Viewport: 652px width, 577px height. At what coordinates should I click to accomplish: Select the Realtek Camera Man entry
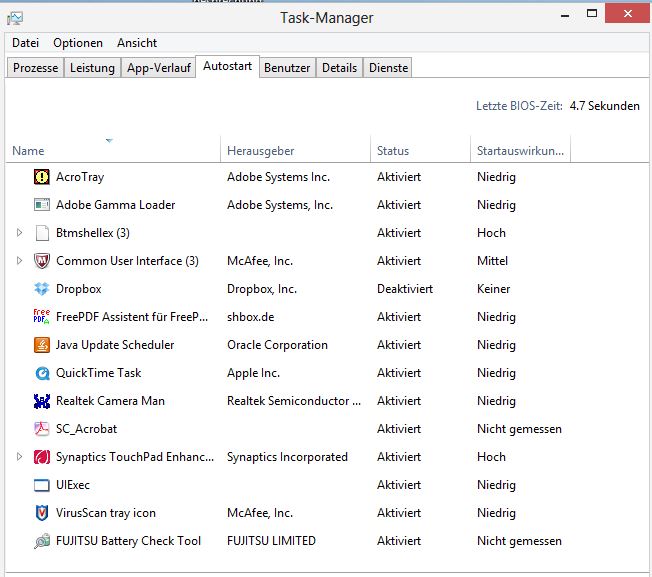click(110, 401)
